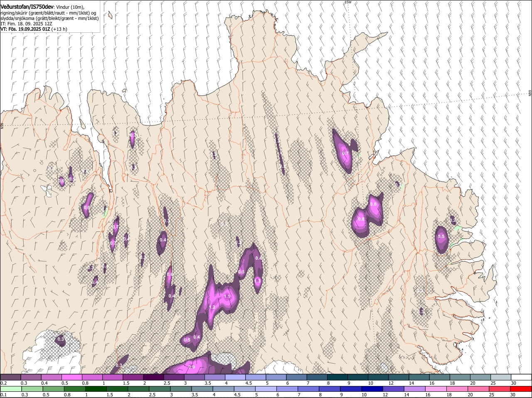Click the "Vindur (10m)" description text
This screenshot has width=532, height=398.
(x=70, y=7)
